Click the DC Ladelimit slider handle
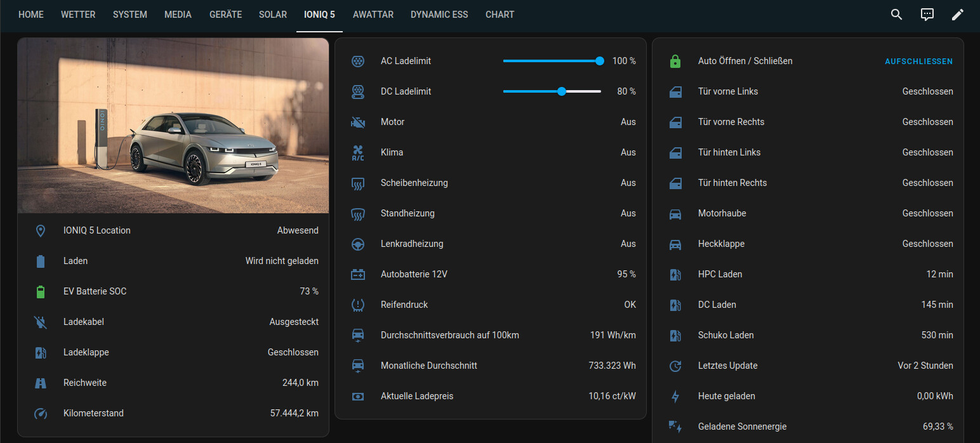Viewport: 980px width, 443px height. click(562, 91)
